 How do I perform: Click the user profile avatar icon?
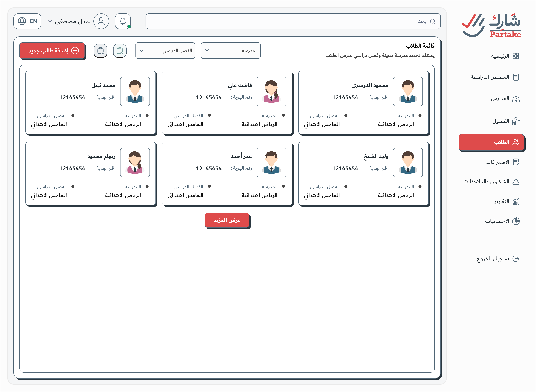pos(101,21)
